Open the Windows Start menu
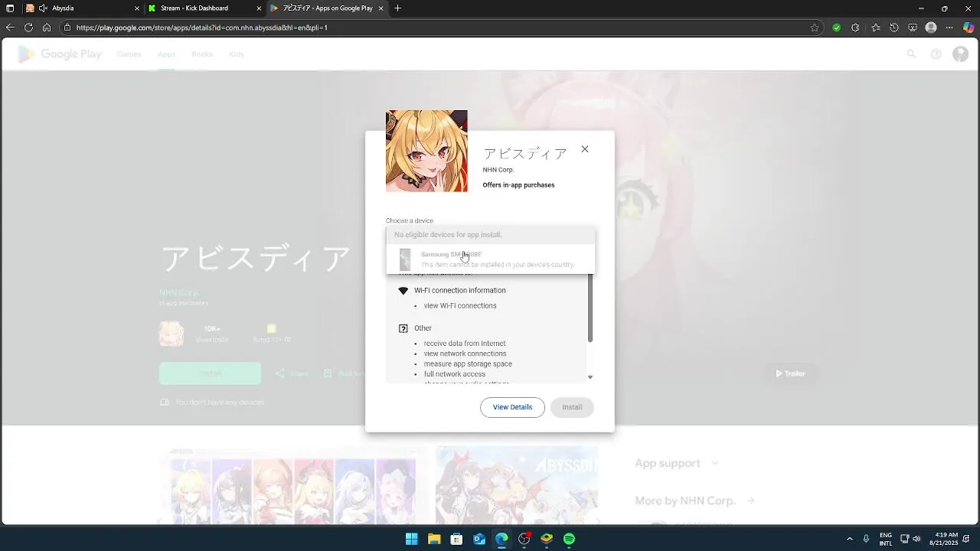This screenshot has height=551, width=980. coord(411,539)
